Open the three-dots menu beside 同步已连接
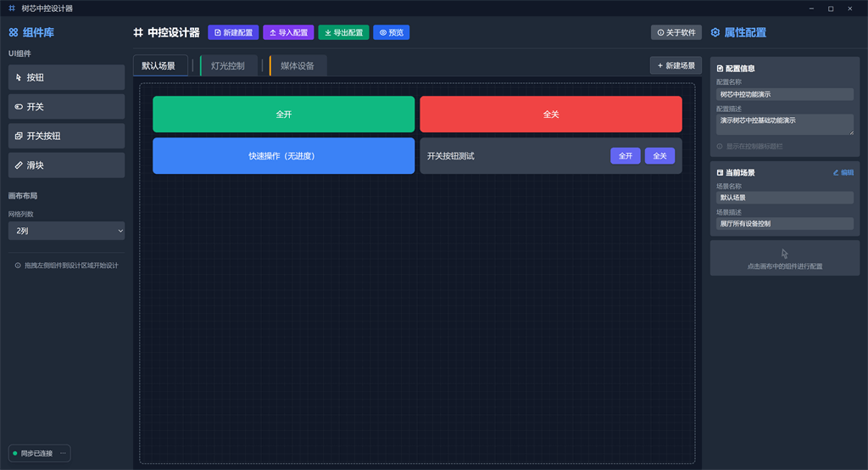Screen dimensions: 868x470 pos(63,453)
